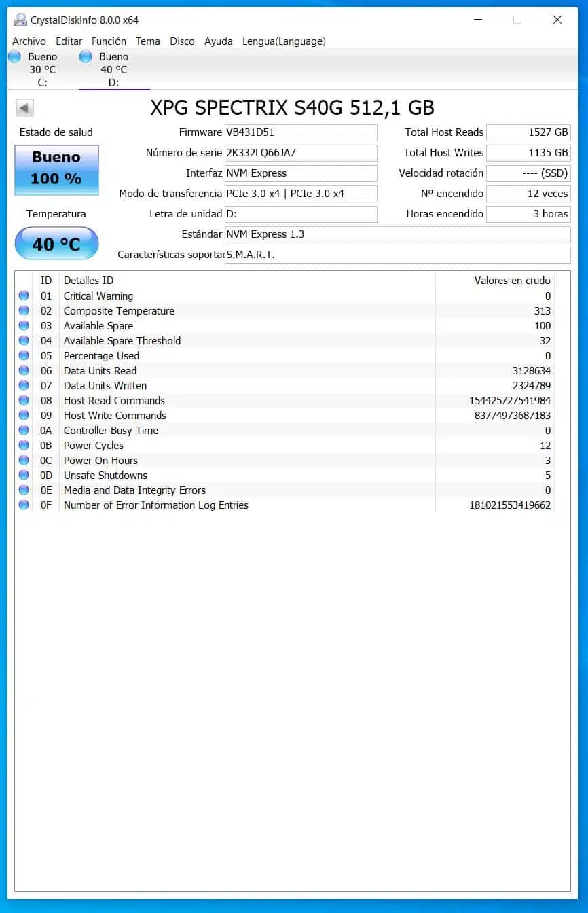Click the raw value 154425727541984
Screen dimensions: 588x913
coord(510,400)
